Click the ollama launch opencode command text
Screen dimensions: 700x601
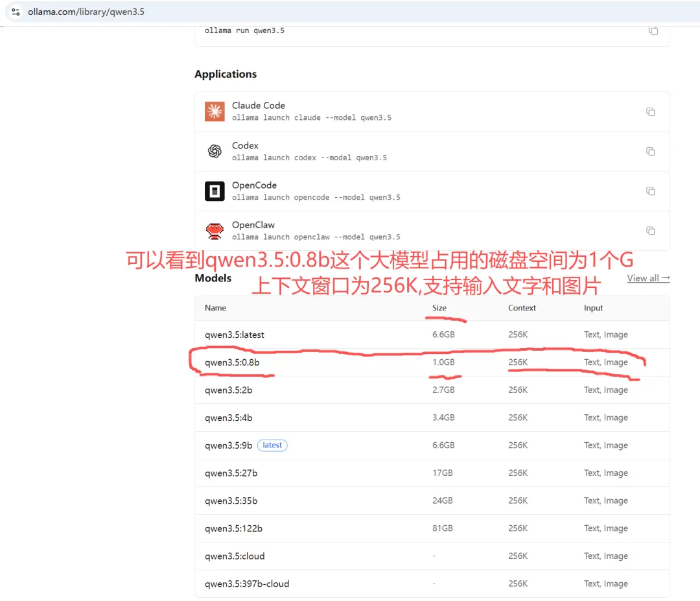click(316, 197)
